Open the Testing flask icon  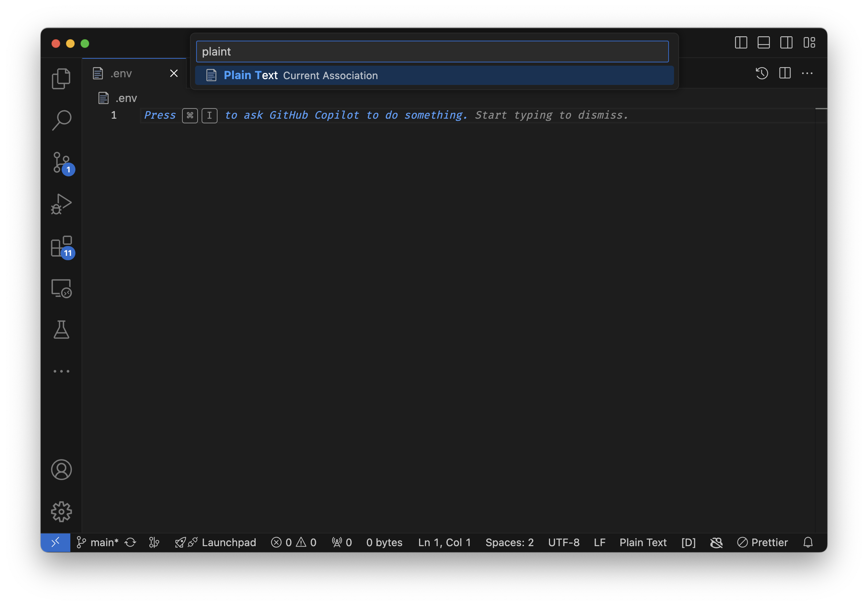pos(61,330)
